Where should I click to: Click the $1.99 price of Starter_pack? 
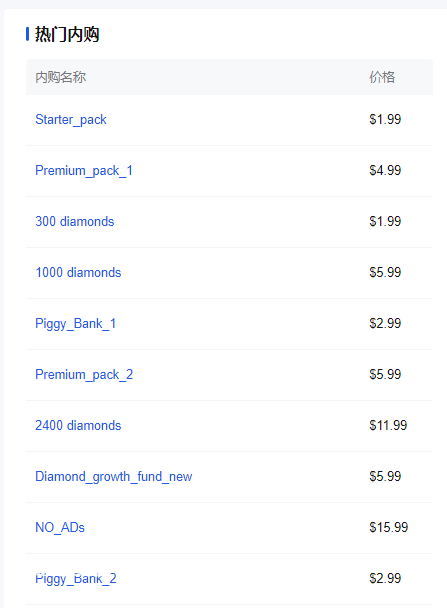(x=385, y=119)
